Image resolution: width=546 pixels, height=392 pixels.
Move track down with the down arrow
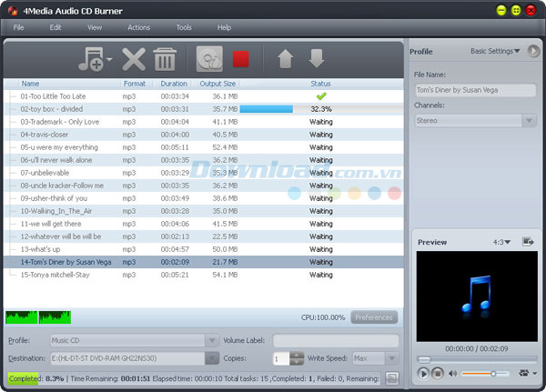[x=316, y=60]
